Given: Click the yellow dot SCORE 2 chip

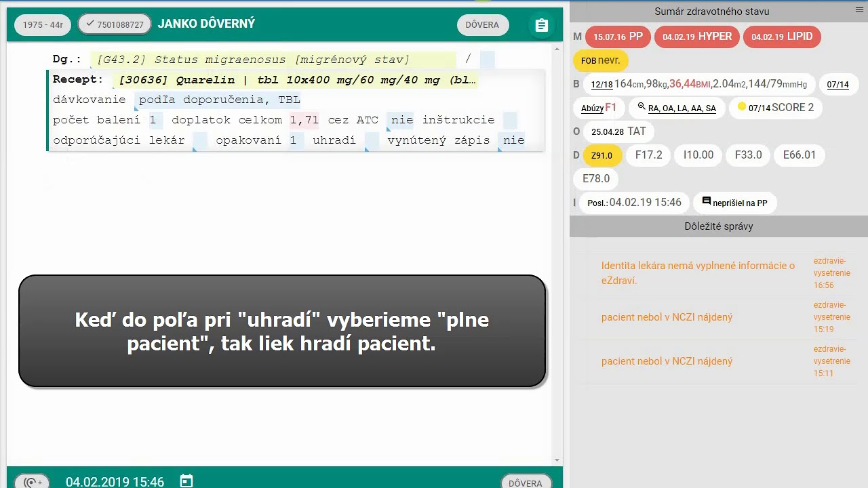Looking at the screenshot, I should tap(774, 108).
